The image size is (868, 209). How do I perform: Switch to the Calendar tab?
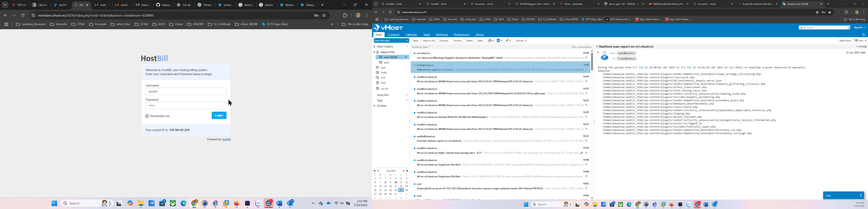411,35
